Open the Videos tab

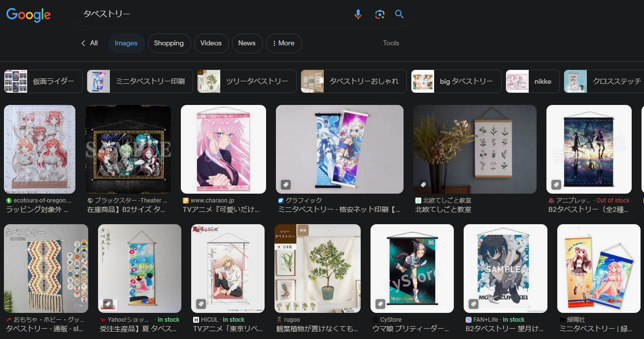pyautogui.click(x=211, y=43)
